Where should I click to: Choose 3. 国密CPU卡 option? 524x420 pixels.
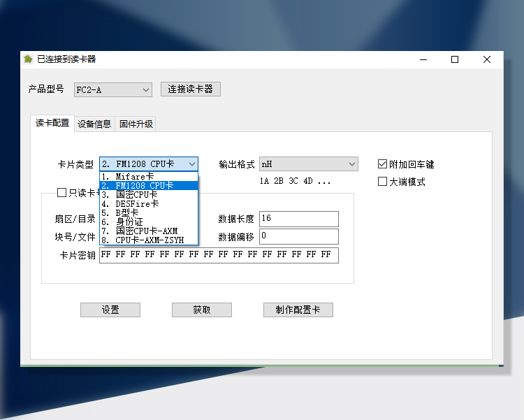coord(149,194)
